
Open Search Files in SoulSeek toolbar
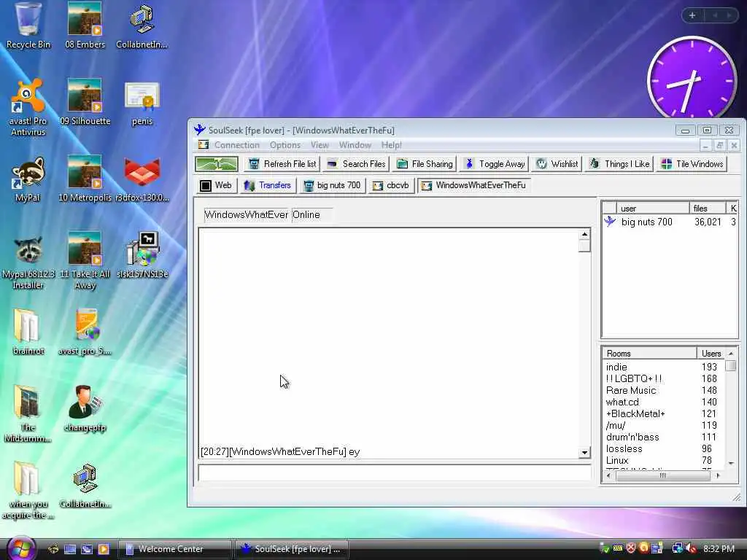coord(356,164)
